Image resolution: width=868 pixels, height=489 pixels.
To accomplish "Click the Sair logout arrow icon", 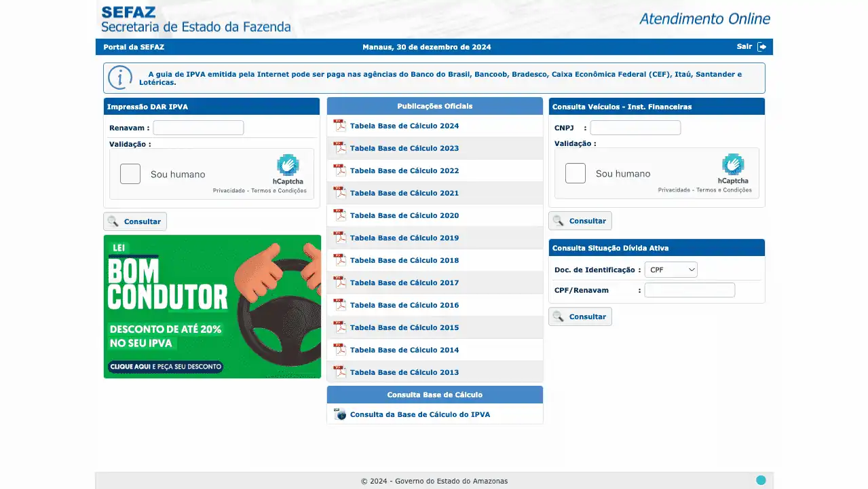I will 761,47.
